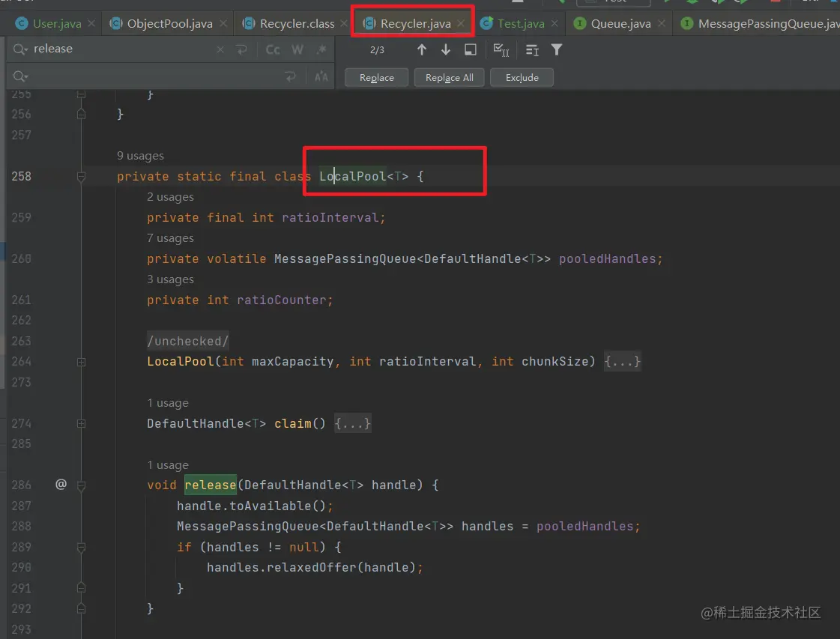Switch to MessagePassingQueue.java tab
The height and width of the screenshot is (639, 840).
click(760, 23)
